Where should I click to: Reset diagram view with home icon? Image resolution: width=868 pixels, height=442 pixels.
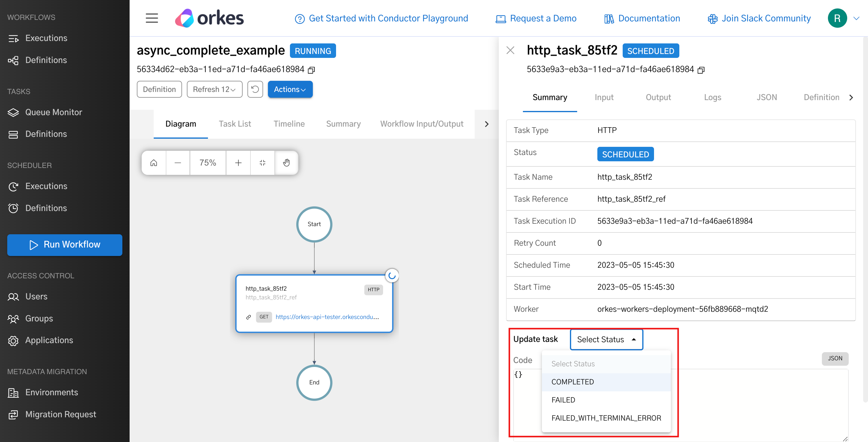[153, 163]
